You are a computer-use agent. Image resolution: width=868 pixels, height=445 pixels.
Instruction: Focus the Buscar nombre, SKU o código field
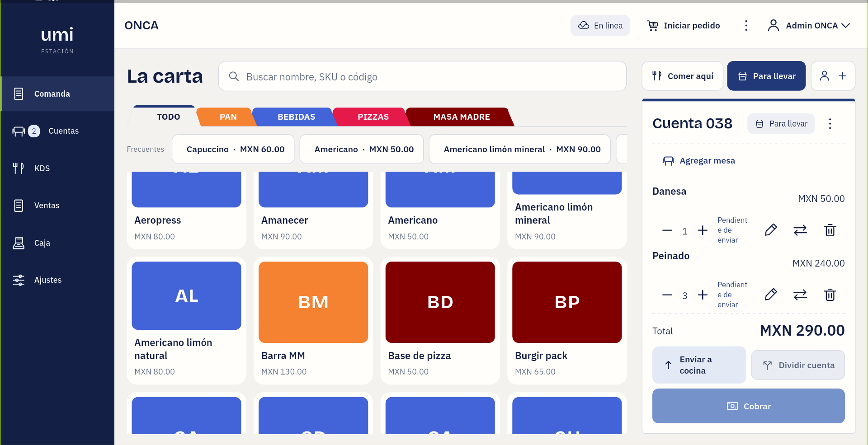(422, 76)
